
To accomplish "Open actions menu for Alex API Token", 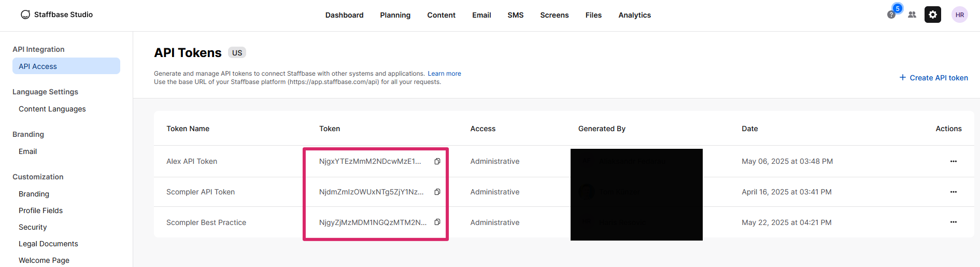I will click(x=953, y=161).
